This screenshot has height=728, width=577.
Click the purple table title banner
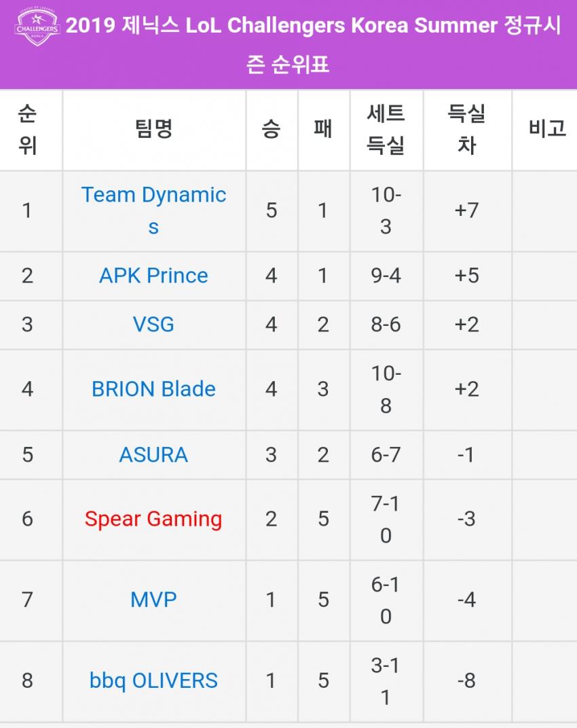coord(288,44)
